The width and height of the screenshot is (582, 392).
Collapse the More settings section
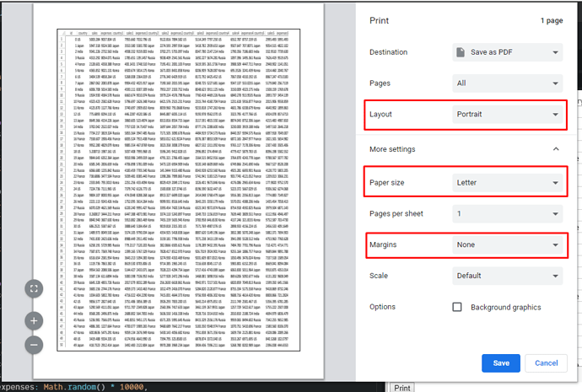556,149
